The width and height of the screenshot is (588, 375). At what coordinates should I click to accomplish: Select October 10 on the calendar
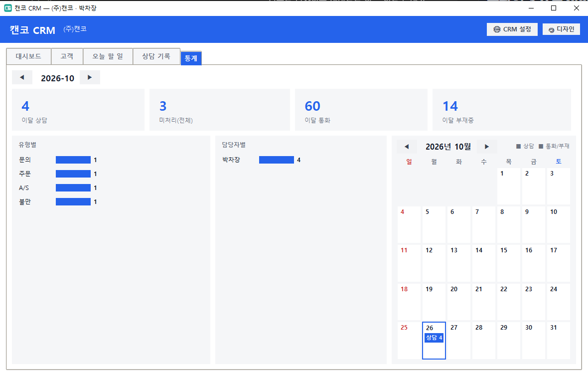(x=559, y=224)
